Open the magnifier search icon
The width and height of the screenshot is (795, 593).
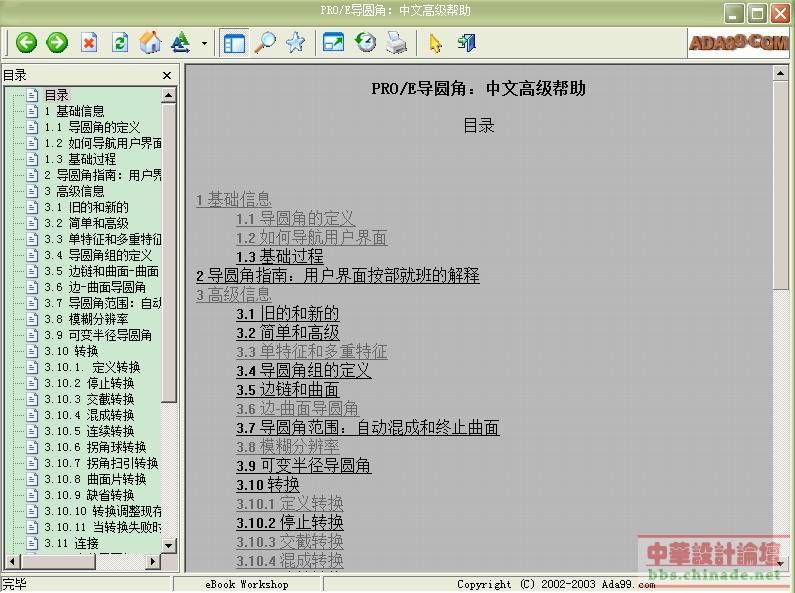265,43
